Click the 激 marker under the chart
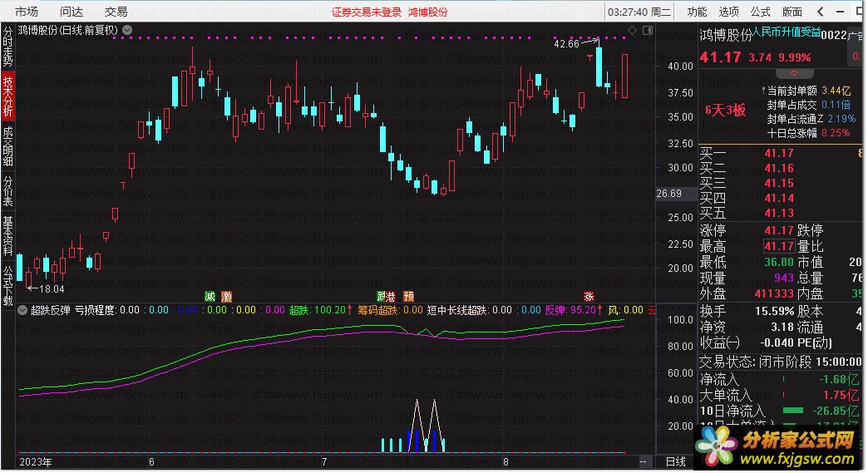 click(226, 297)
